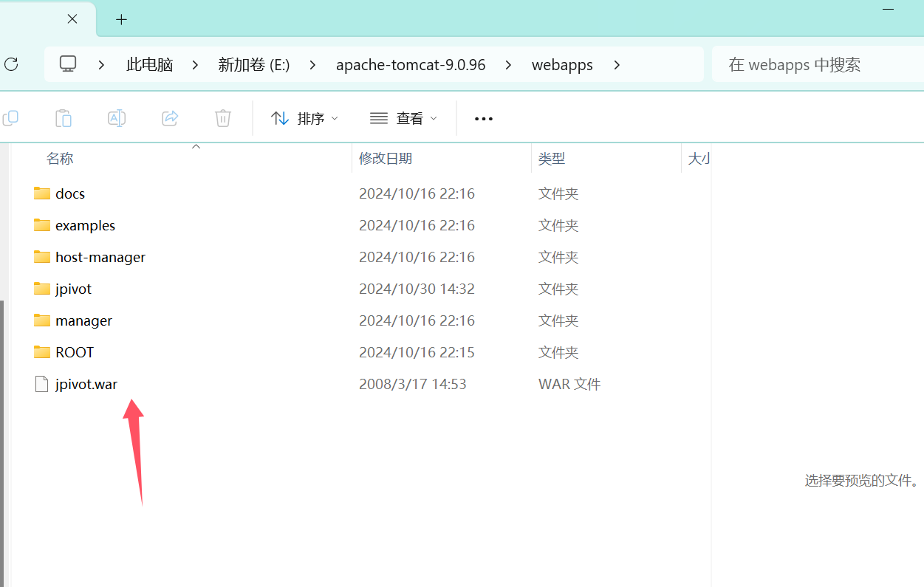Click the Delete trash can icon
Image resolution: width=924 pixels, height=587 pixels.
(223, 118)
